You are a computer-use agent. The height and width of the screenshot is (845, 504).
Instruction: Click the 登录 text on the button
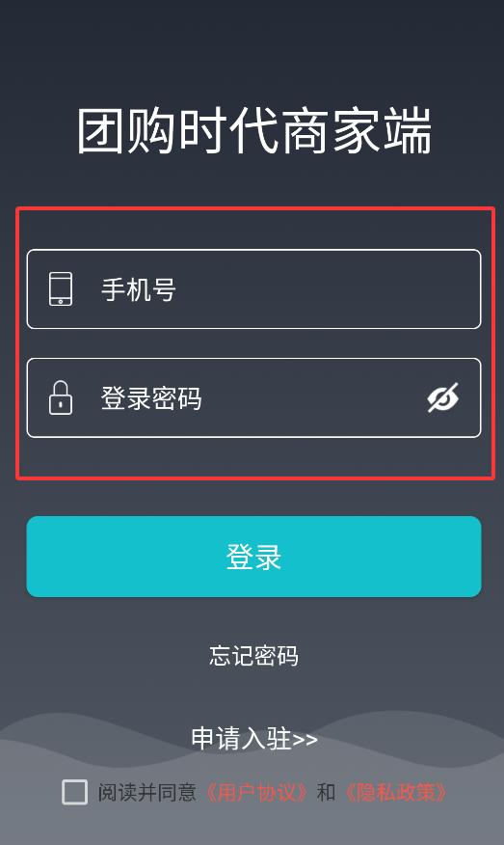[x=253, y=558]
